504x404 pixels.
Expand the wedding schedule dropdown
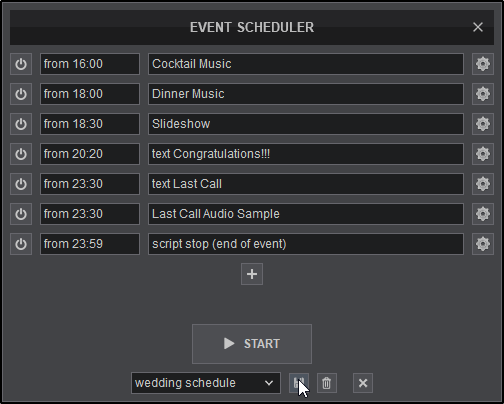(x=206, y=383)
